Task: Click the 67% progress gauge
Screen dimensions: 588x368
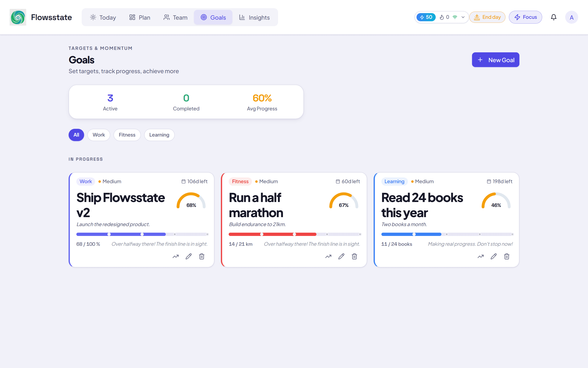Action: point(344,201)
